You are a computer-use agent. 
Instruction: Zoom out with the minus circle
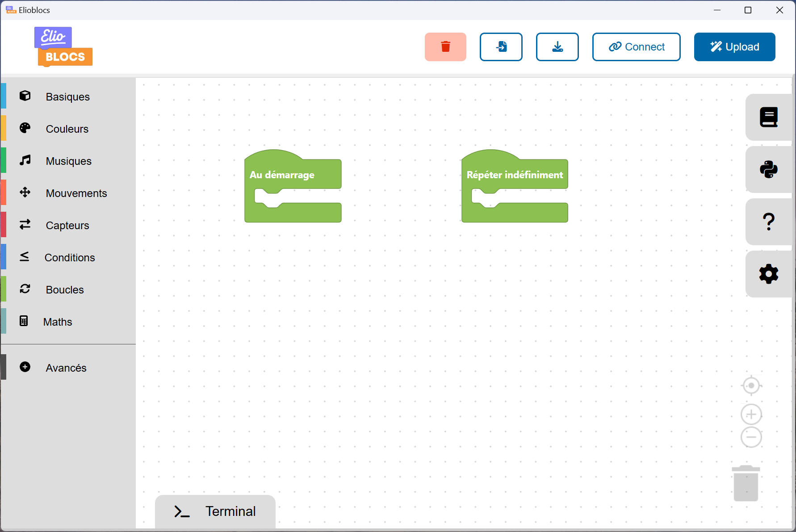coord(751,437)
